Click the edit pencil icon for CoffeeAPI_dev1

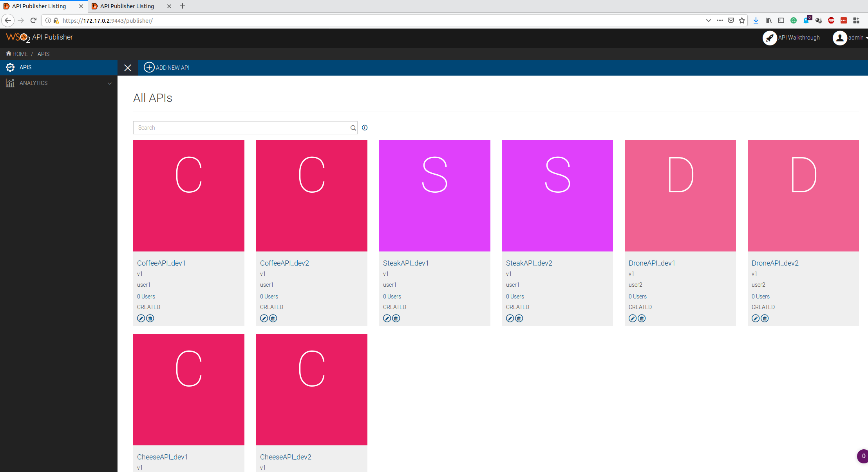pyautogui.click(x=141, y=318)
